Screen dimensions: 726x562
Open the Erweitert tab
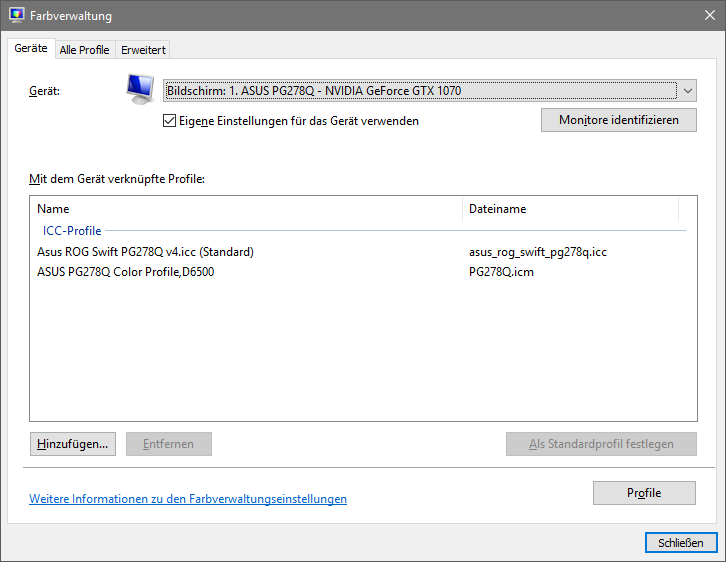click(x=143, y=50)
